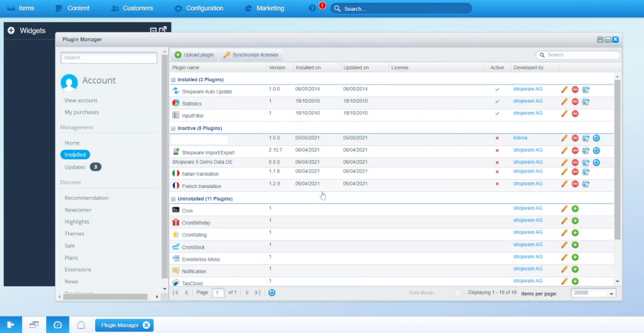Open the help question mark icon

[312, 9]
